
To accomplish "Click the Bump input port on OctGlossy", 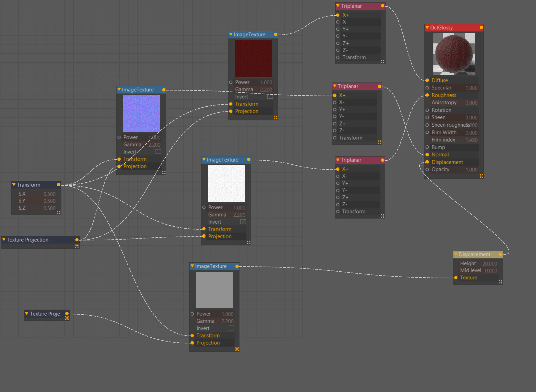I will (x=427, y=147).
